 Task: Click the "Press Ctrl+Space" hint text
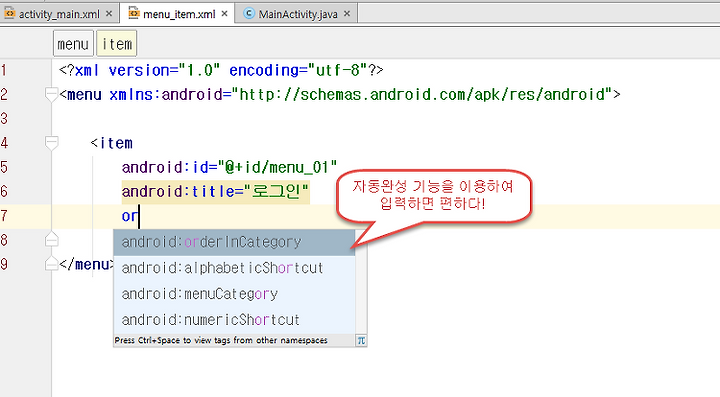tap(221, 341)
